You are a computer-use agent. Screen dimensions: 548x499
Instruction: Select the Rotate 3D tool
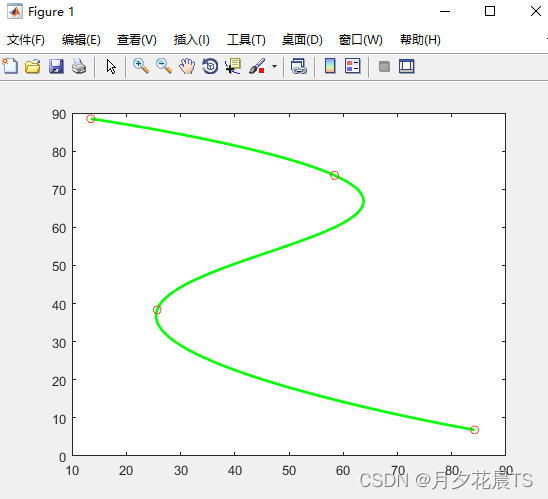pyautogui.click(x=210, y=66)
